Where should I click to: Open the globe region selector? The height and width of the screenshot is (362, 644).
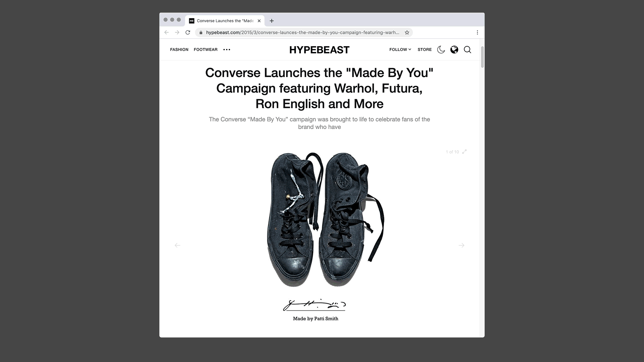point(454,50)
